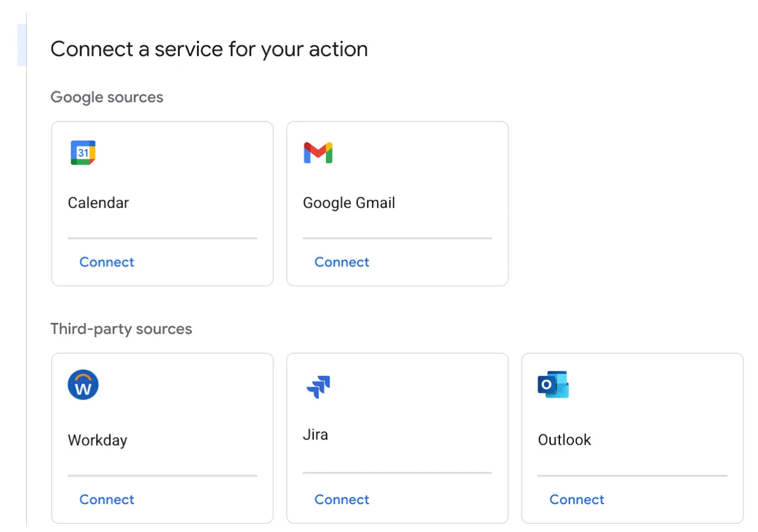
Task: Select the Google Calendar icon
Action: point(83,152)
